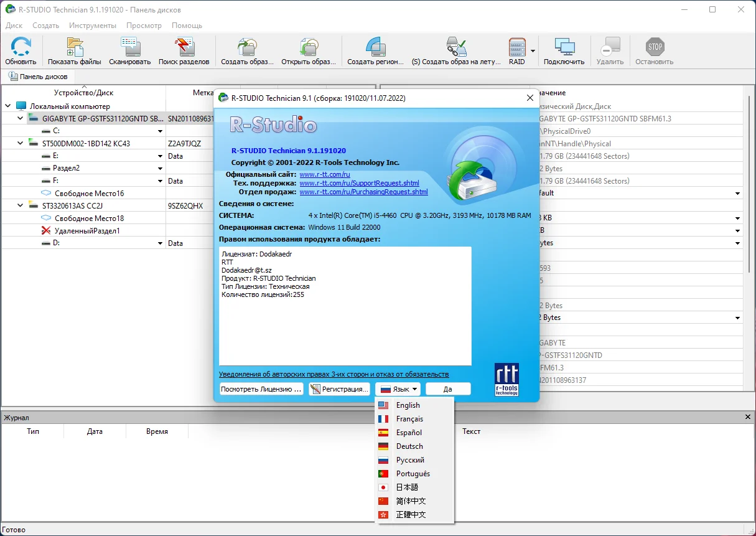Viewport: 756px width, 536px height.
Task: Click the Свободное Место16 partition icon
Action: point(46,193)
